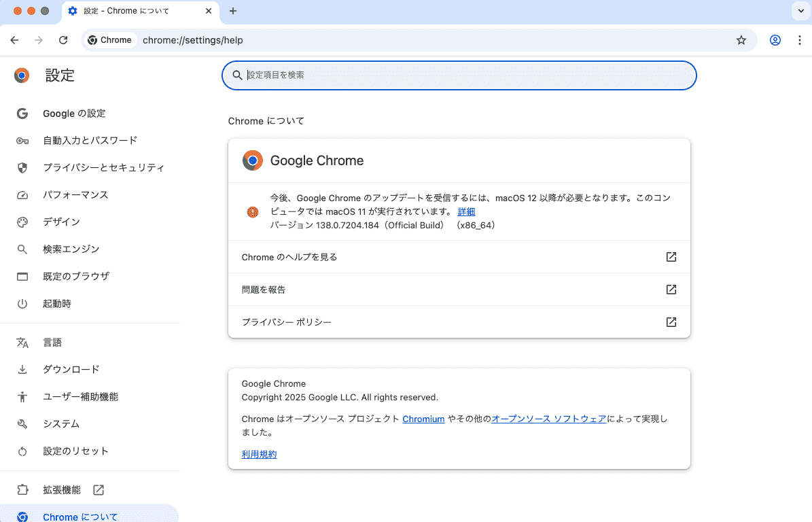Click the Chrome について page heading
Image resolution: width=812 pixels, height=522 pixels.
pyautogui.click(x=266, y=121)
